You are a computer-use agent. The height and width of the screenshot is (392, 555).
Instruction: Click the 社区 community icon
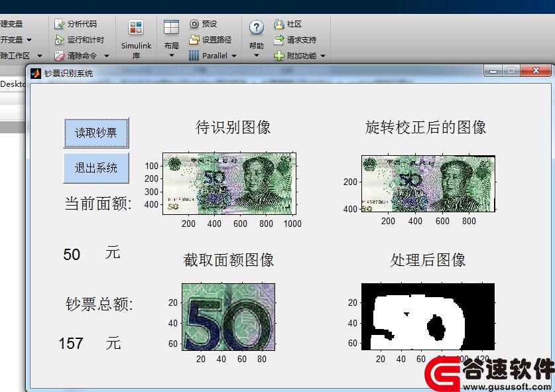[x=279, y=24]
